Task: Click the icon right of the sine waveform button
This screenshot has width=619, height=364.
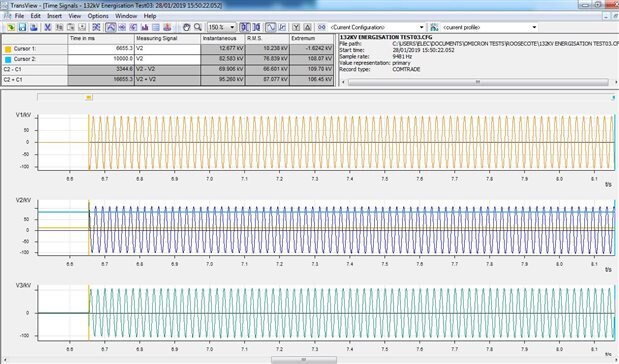Action: tap(282, 27)
